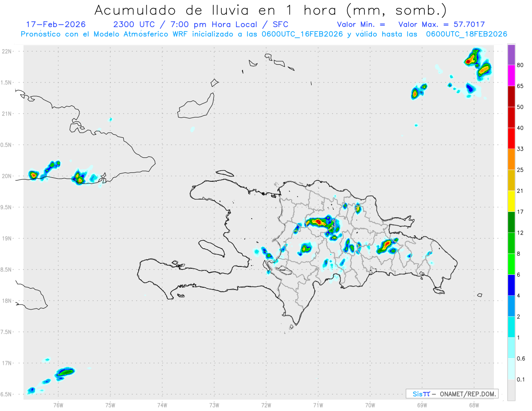Click the latitude axis label '19N'
The width and height of the screenshot is (532, 411).
[7, 239]
